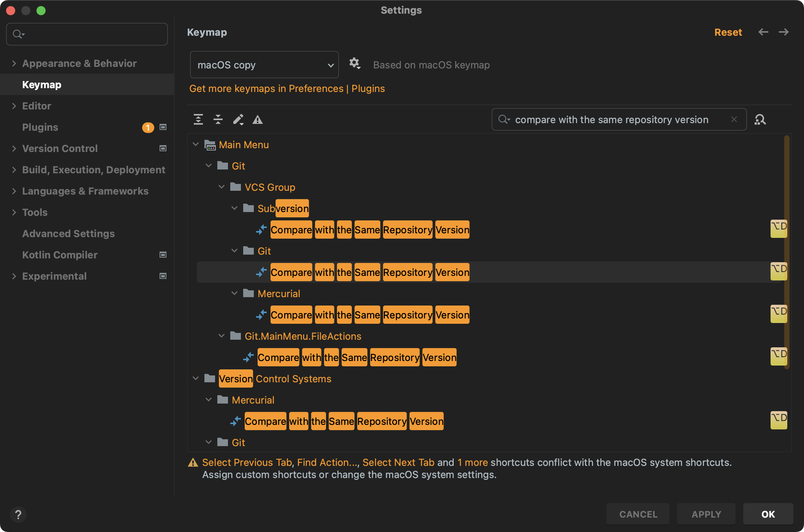
Task: Clear the keymap search field text
Action: 734,120
